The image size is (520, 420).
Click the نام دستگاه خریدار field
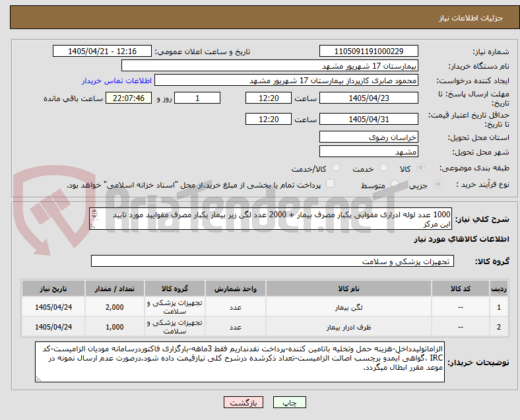coord(270,66)
